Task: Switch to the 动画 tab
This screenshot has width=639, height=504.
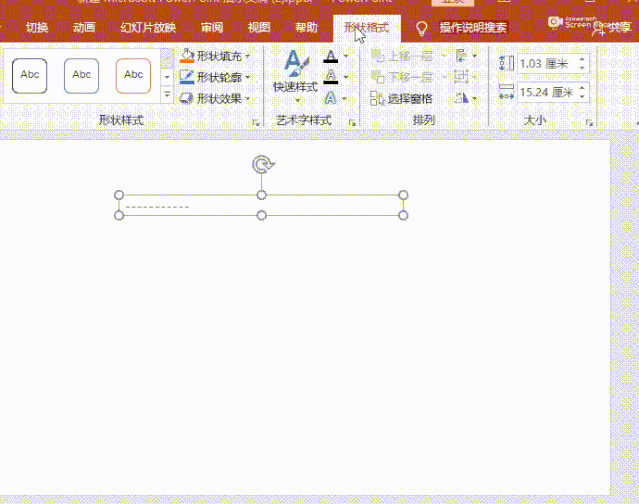Action: [x=85, y=27]
